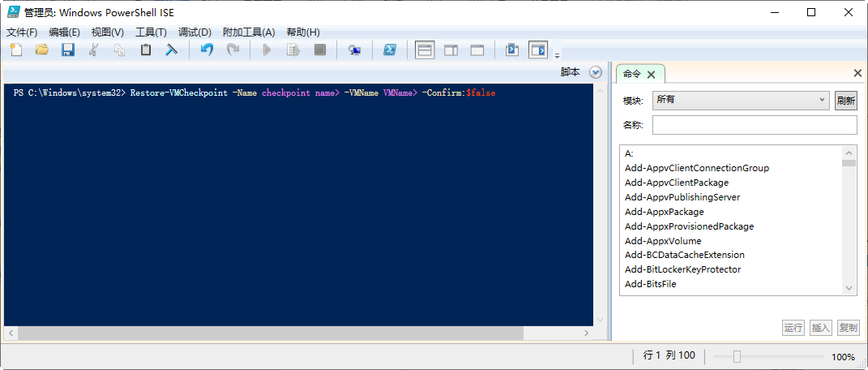Launch PowerShell.exe from the toolbar icon
868x370 pixels.
(x=389, y=50)
